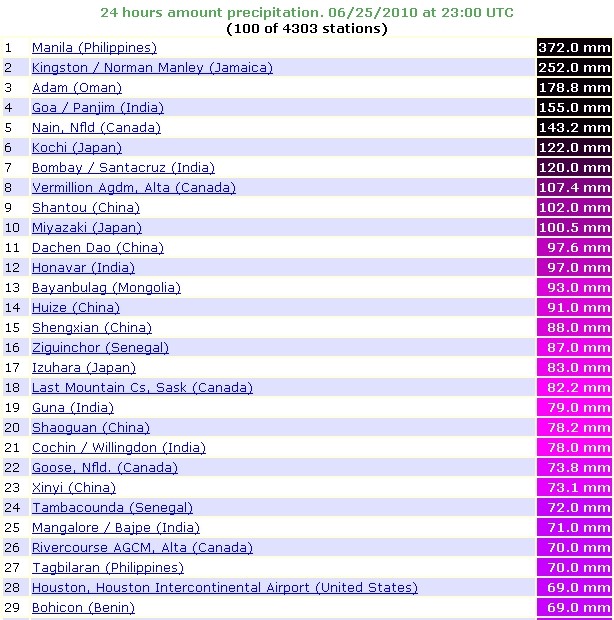Select the 73.1 mm value

pyautogui.click(x=574, y=488)
